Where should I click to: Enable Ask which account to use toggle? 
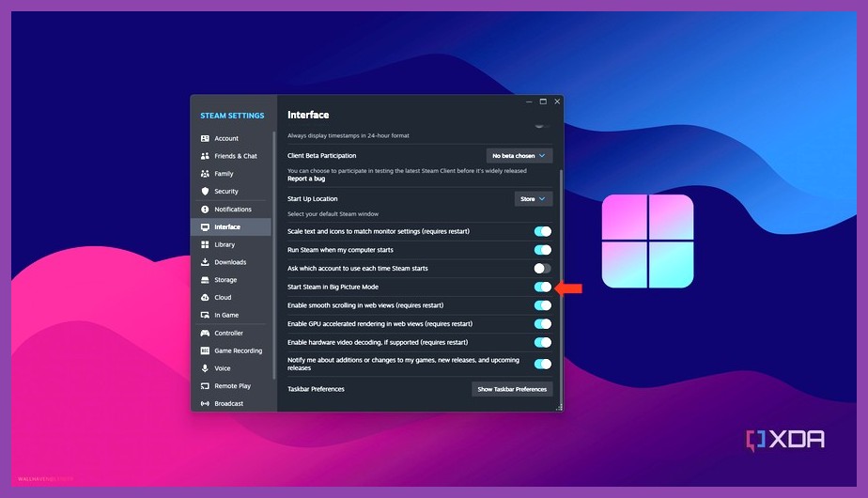543,269
